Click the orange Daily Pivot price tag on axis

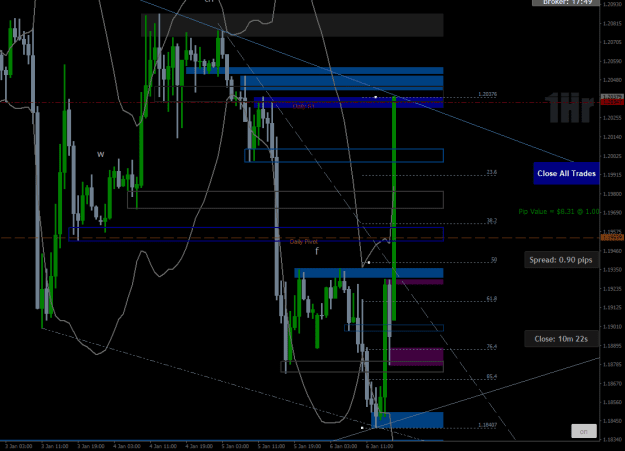(x=612, y=238)
